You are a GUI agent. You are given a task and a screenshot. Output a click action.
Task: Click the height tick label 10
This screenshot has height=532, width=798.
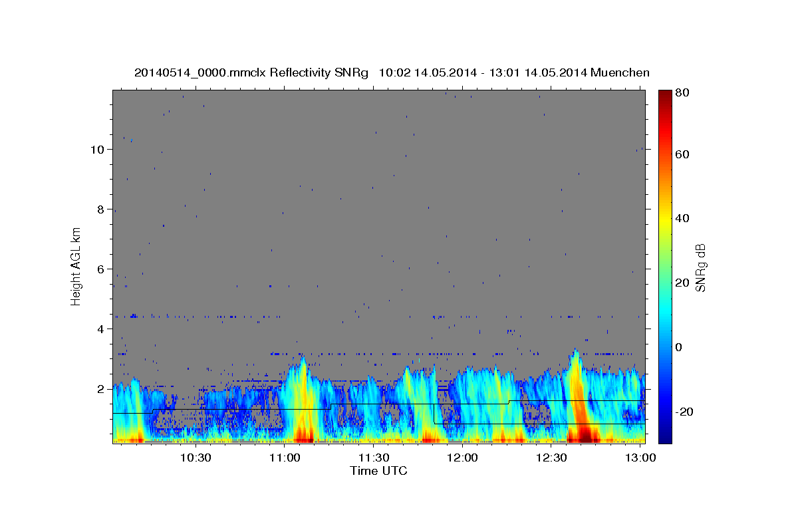[x=98, y=150]
